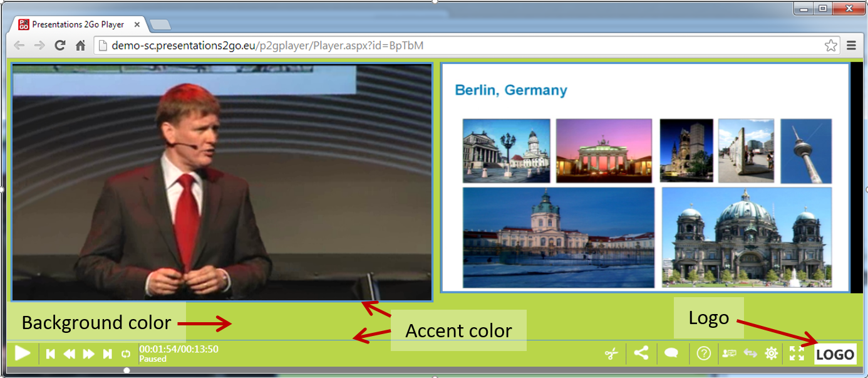868x378 pixels.
Task: Click the Berlin Wall photo on slide
Action: click(747, 150)
